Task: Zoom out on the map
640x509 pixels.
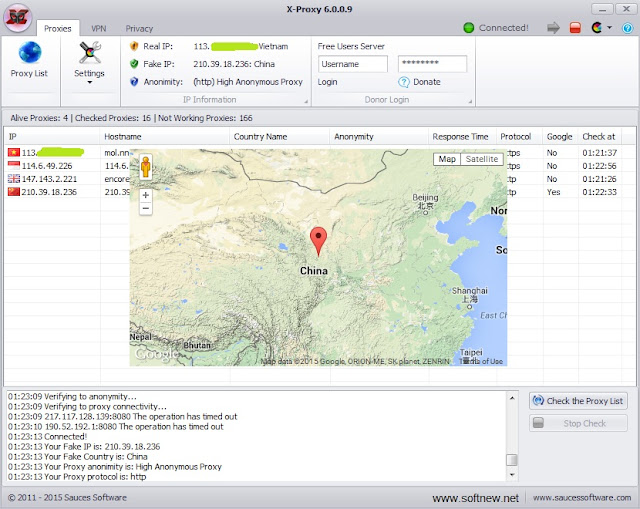Action: tap(146, 208)
